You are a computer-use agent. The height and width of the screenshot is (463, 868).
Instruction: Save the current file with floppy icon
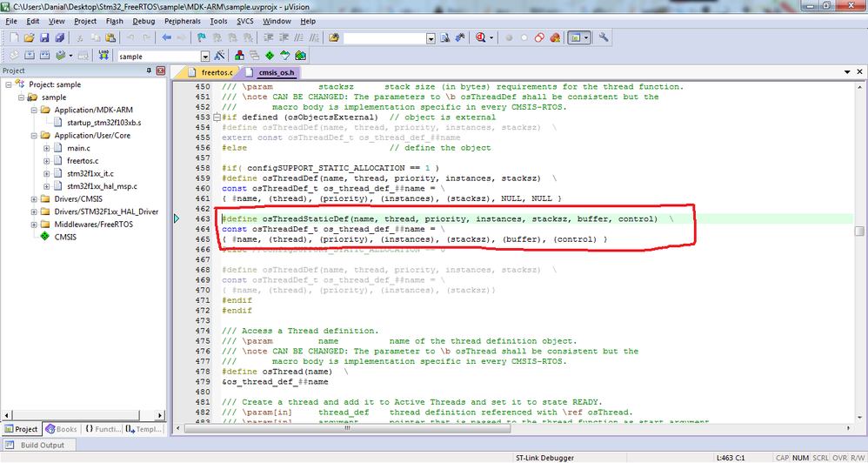coord(44,37)
